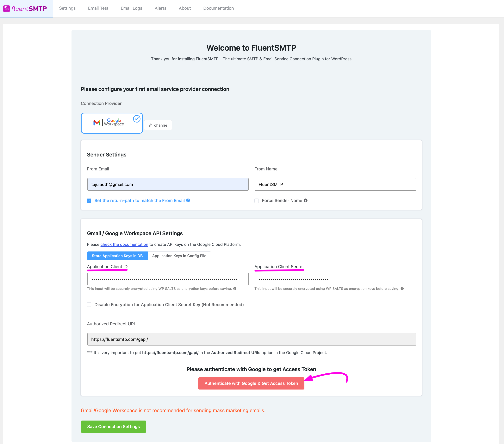Click the From Name input field

click(335, 184)
